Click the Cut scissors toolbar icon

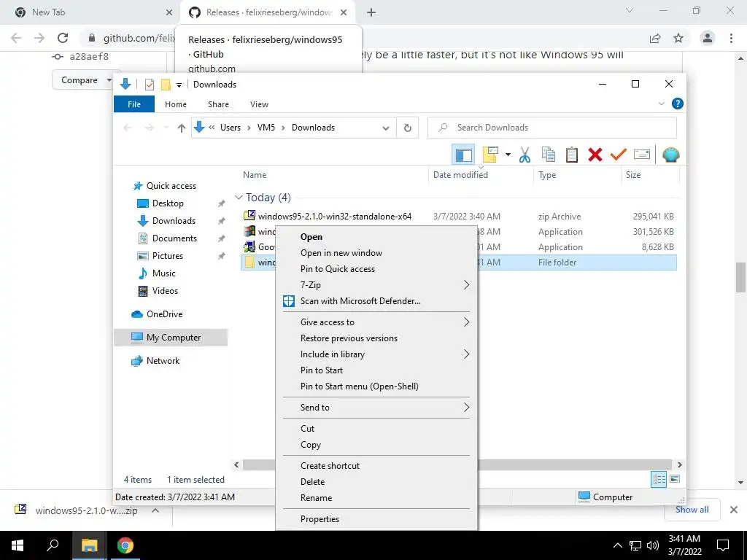click(525, 155)
